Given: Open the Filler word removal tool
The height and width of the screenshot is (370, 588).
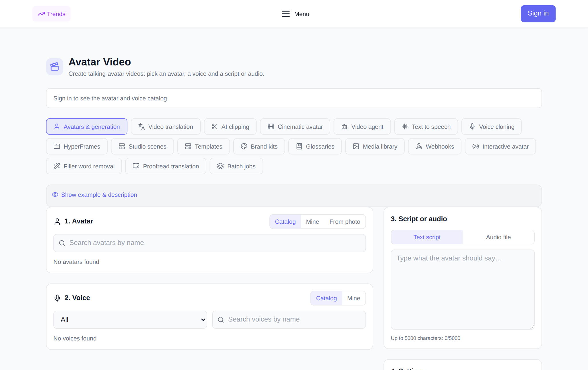Looking at the screenshot, I should click(x=84, y=166).
